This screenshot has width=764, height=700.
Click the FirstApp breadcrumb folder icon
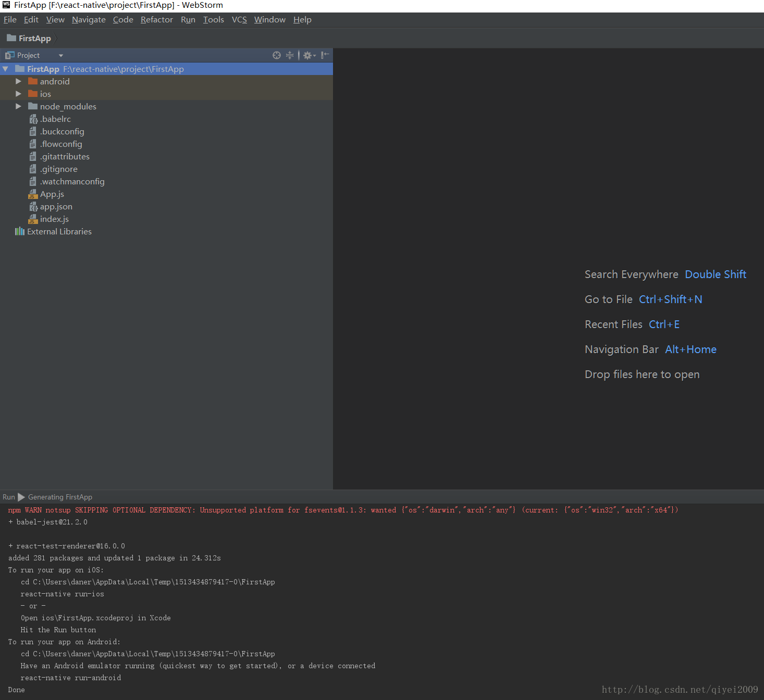click(x=11, y=38)
